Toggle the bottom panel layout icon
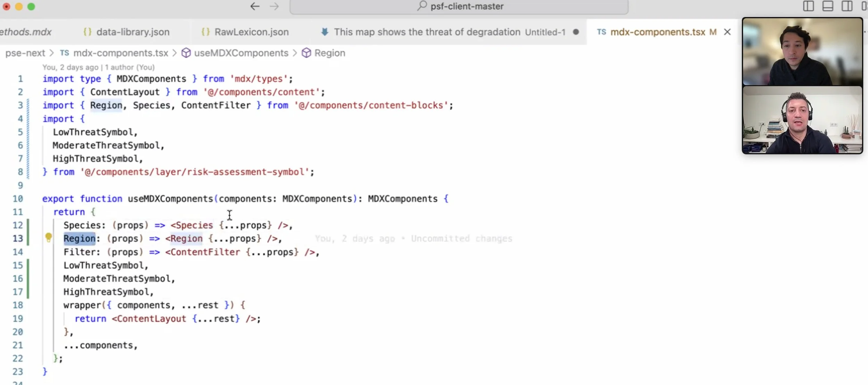Screen dimensions: 868x385 click(828, 6)
